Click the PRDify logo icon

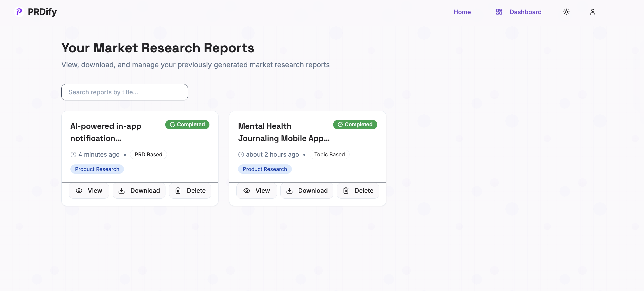pyautogui.click(x=19, y=12)
